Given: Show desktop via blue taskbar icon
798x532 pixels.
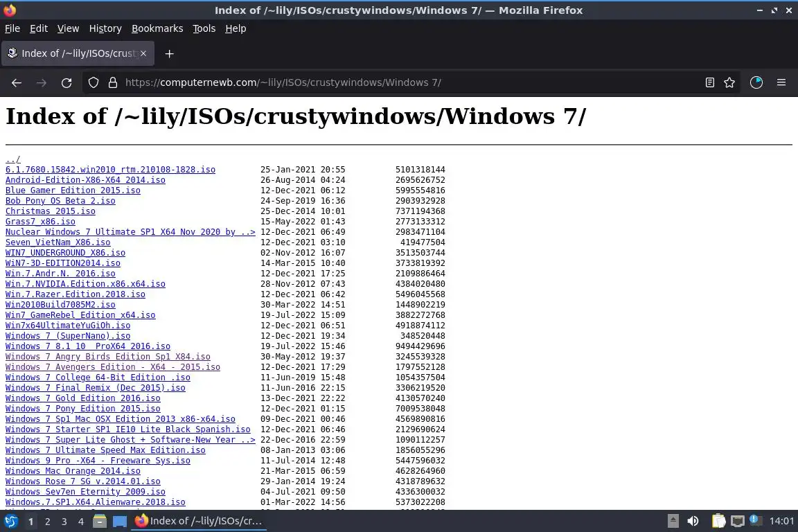Looking at the screenshot, I should point(120,521).
